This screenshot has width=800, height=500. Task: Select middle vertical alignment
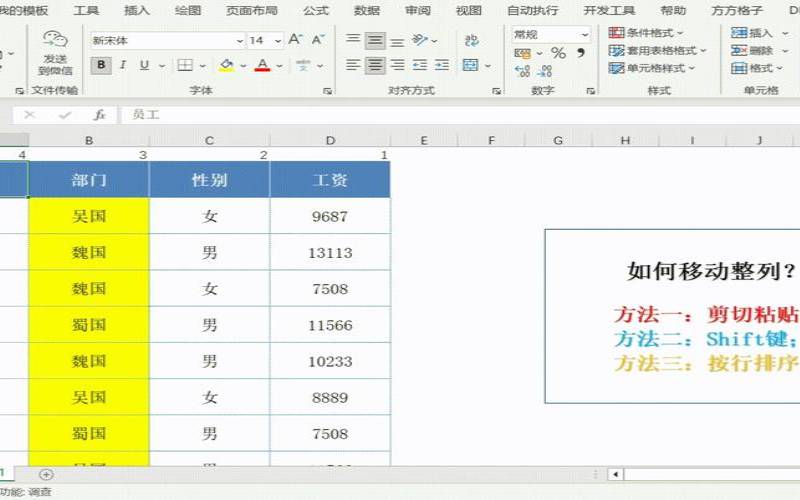tap(375, 40)
